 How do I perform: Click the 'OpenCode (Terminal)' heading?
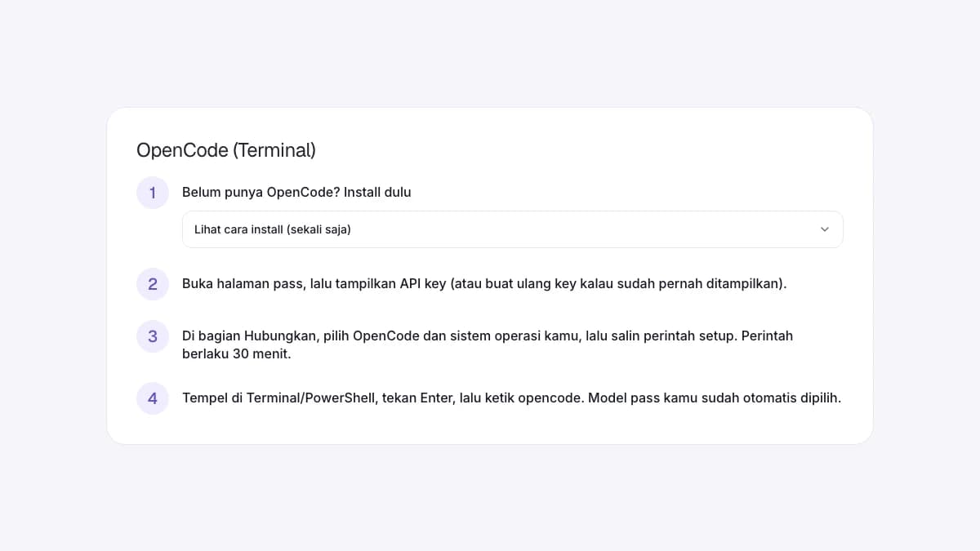pyautogui.click(x=226, y=150)
